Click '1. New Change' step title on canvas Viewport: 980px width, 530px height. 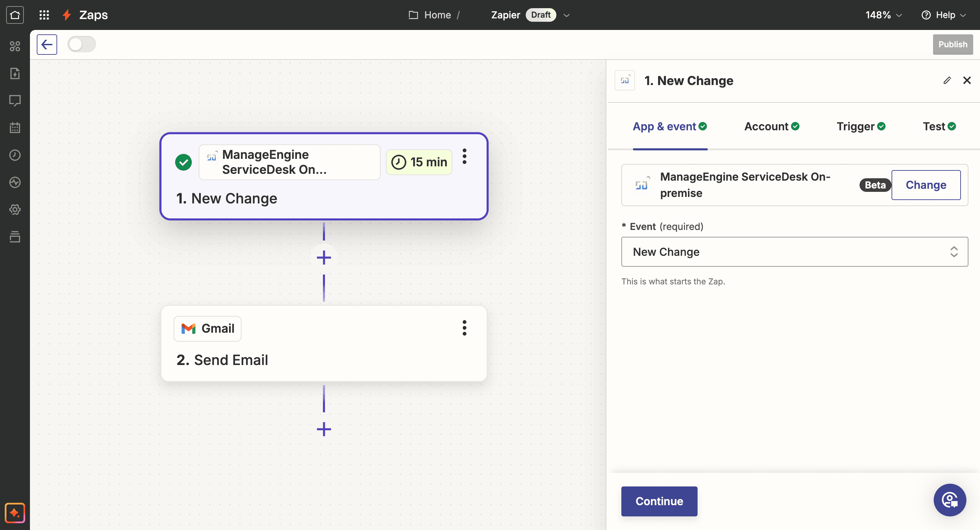tap(227, 198)
